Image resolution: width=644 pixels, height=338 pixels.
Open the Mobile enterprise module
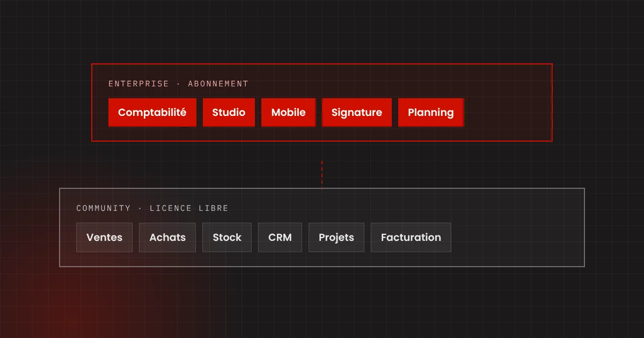click(x=288, y=113)
